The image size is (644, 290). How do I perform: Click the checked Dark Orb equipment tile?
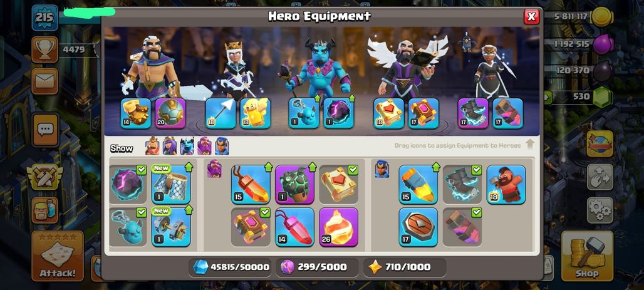tap(128, 184)
